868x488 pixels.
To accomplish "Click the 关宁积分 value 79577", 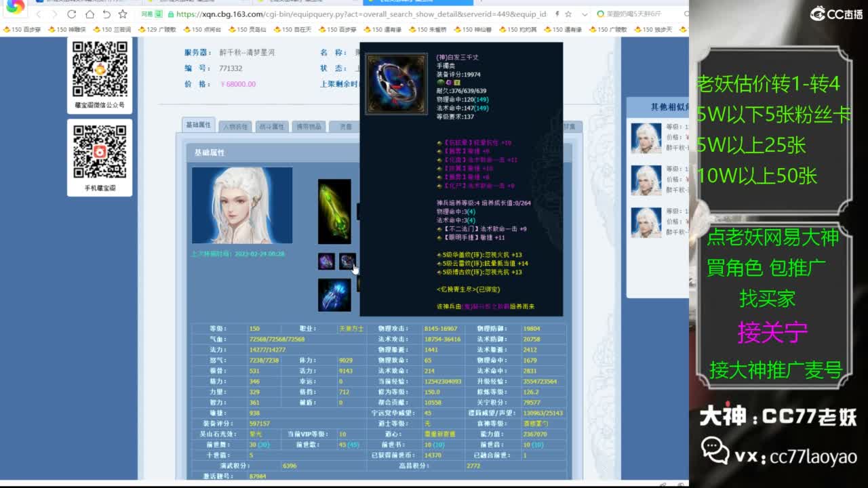I will tap(533, 402).
